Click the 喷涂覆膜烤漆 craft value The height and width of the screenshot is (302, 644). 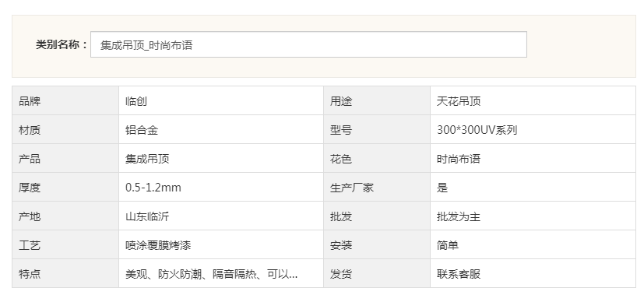click(158, 245)
